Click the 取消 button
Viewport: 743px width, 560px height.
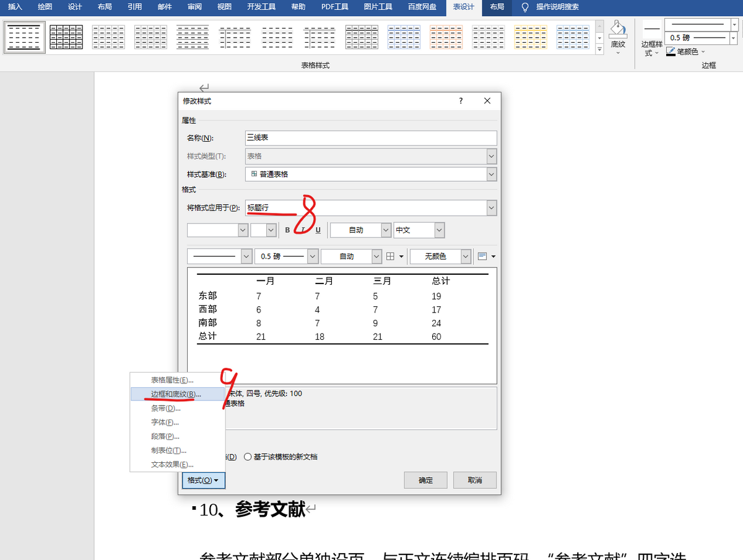coord(475,480)
